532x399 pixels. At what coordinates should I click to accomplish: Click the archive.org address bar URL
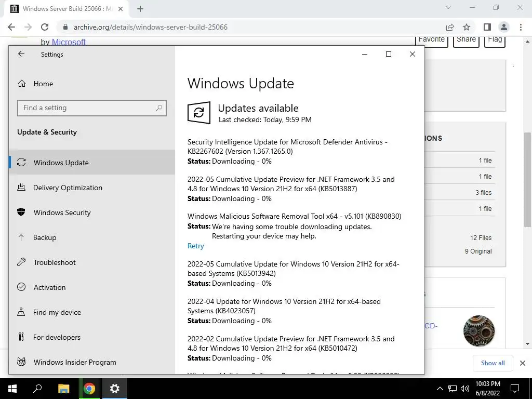coord(150,27)
